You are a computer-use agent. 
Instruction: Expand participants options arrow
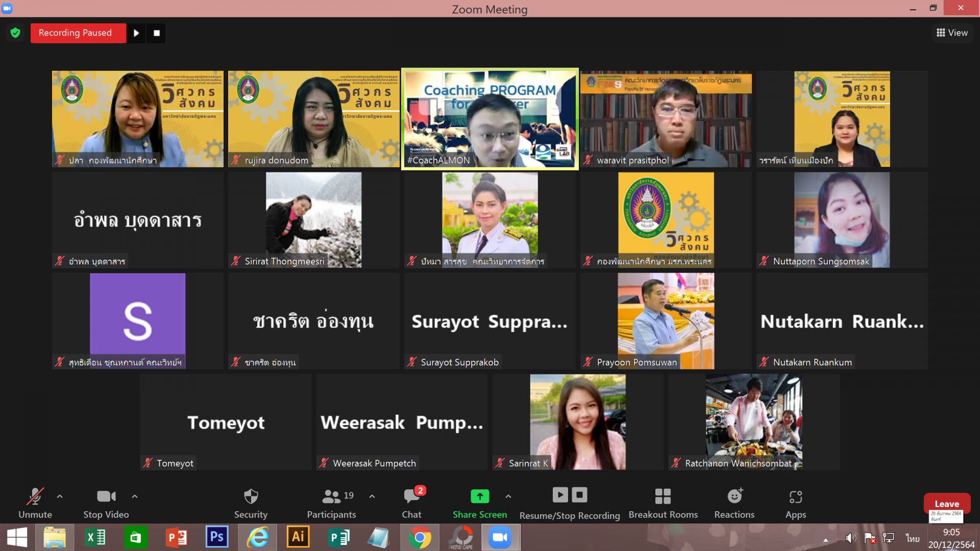(x=372, y=496)
